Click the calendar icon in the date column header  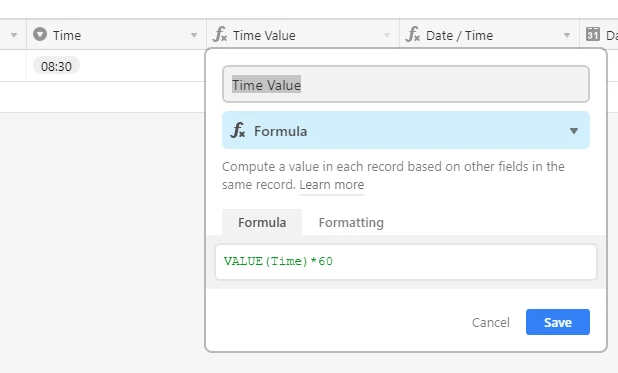[592, 34]
